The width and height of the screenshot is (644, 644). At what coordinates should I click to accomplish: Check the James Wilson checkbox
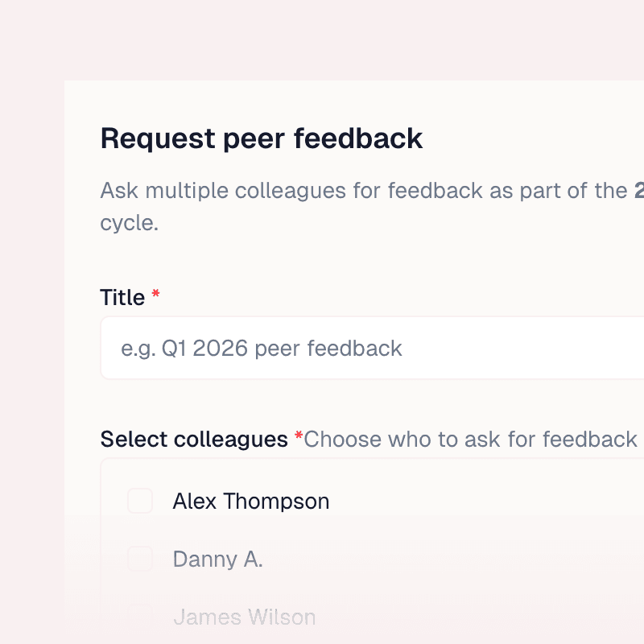pyautogui.click(x=139, y=615)
